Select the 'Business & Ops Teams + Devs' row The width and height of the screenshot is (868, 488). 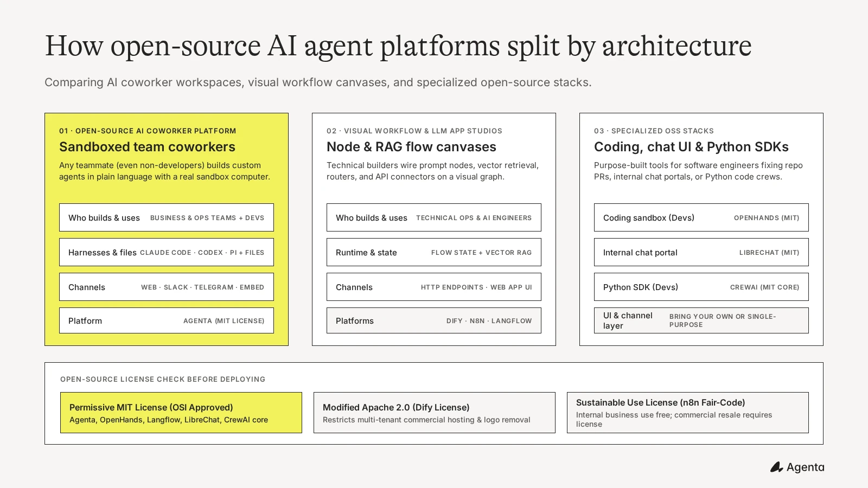tap(167, 217)
